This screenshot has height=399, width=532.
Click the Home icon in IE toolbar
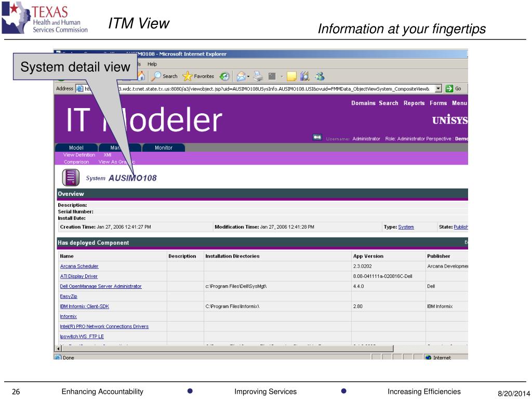point(141,76)
